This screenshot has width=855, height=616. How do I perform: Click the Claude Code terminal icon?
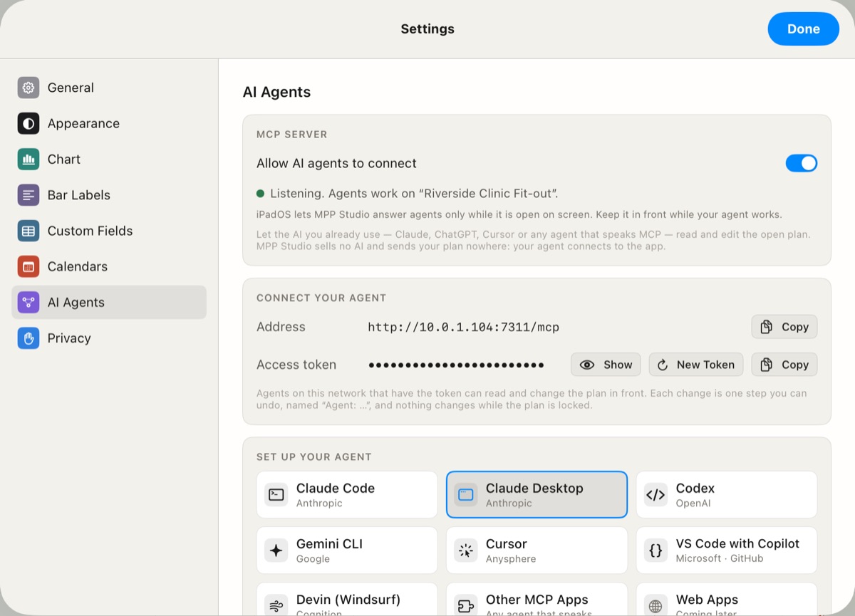click(276, 494)
